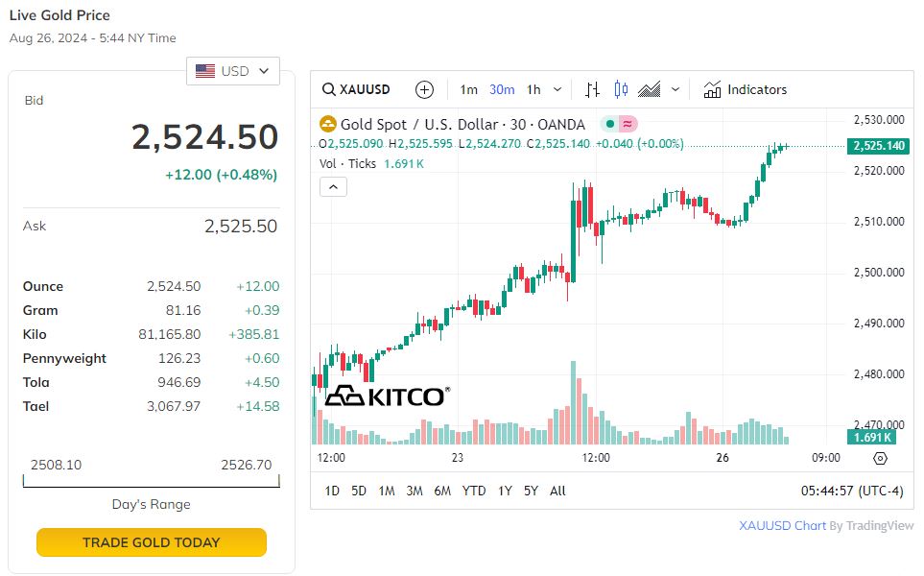The image size is (924, 576).
Task: Expand the chart style dropdown arrow
Action: point(675,89)
